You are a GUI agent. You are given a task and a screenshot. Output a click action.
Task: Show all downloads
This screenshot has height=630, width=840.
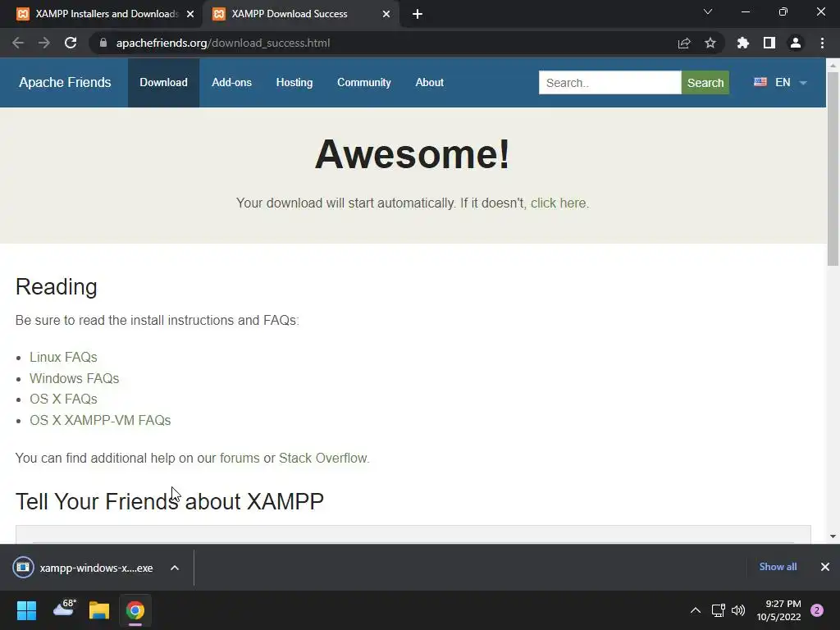[x=778, y=567]
